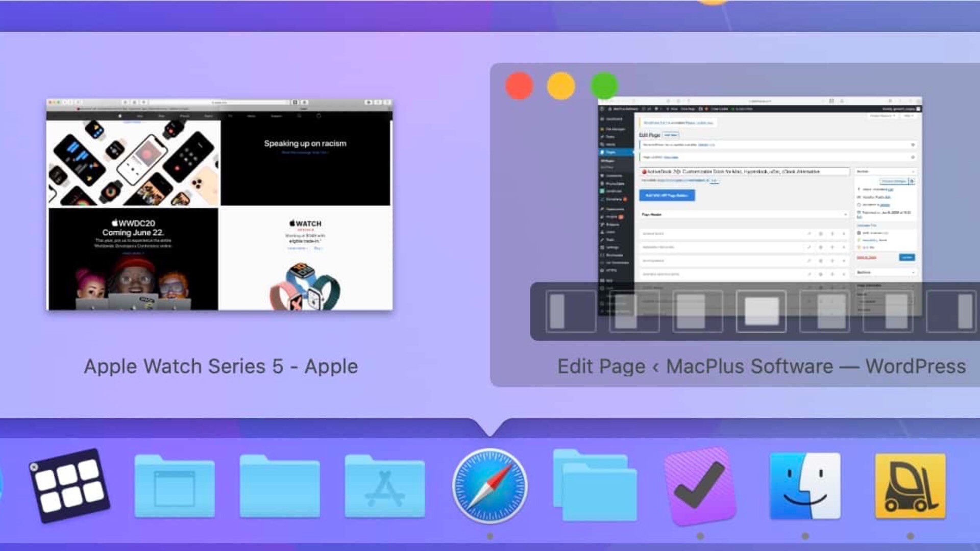Launch the Finder dock icon
Viewport: 980px width, 551px height.
[805, 486]
